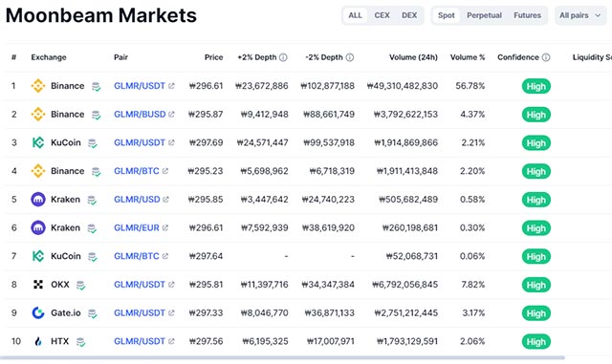Click the 7.82% volume share value
The width and height of the screenshot is (612, 364).
click(x=473, y=285)
